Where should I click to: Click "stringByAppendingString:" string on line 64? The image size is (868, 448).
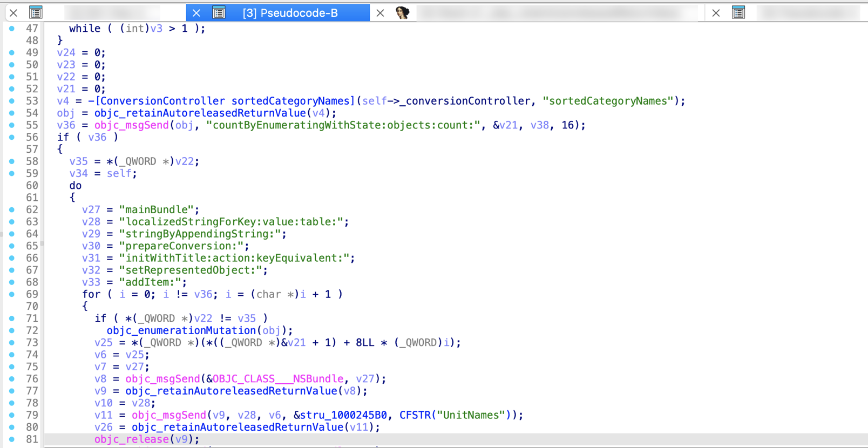tap(200, 234)
